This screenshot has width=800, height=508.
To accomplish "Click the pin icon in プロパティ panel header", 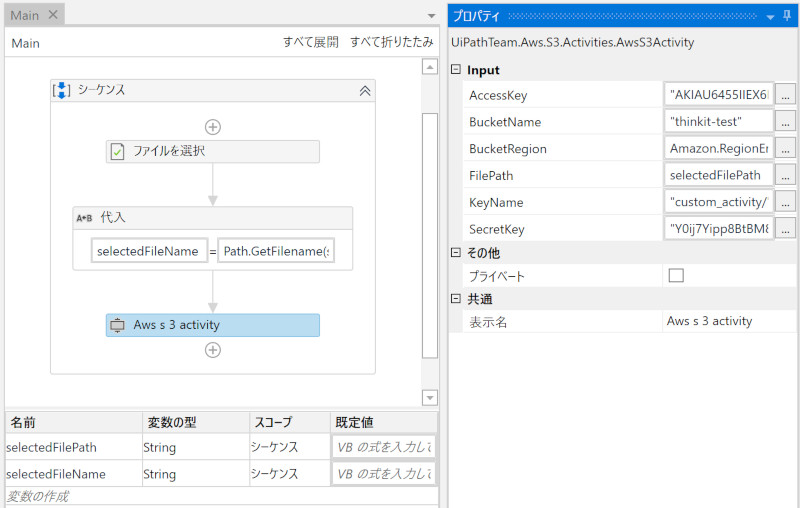I will click(787, 17).
